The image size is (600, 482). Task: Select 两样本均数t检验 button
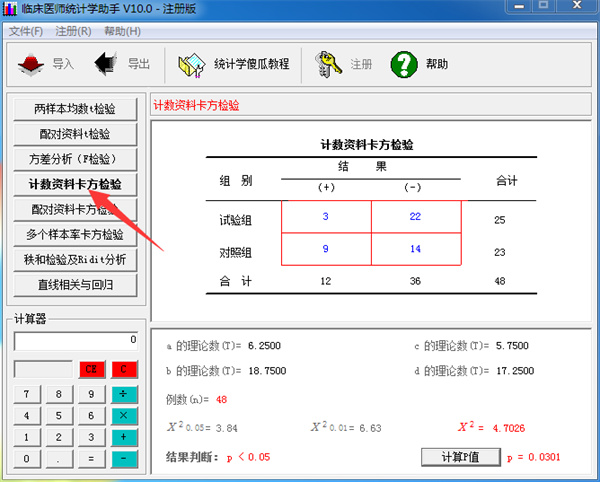coord(75,109)
